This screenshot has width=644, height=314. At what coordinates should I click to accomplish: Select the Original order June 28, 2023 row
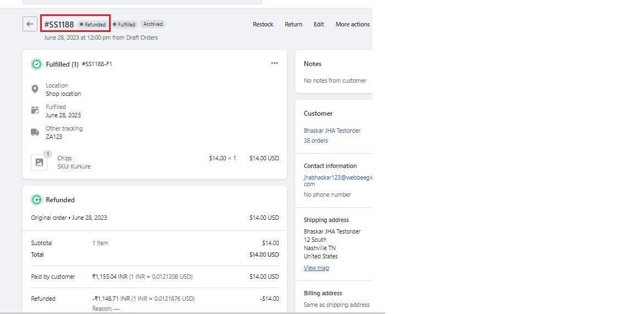[x=155, y=218]
